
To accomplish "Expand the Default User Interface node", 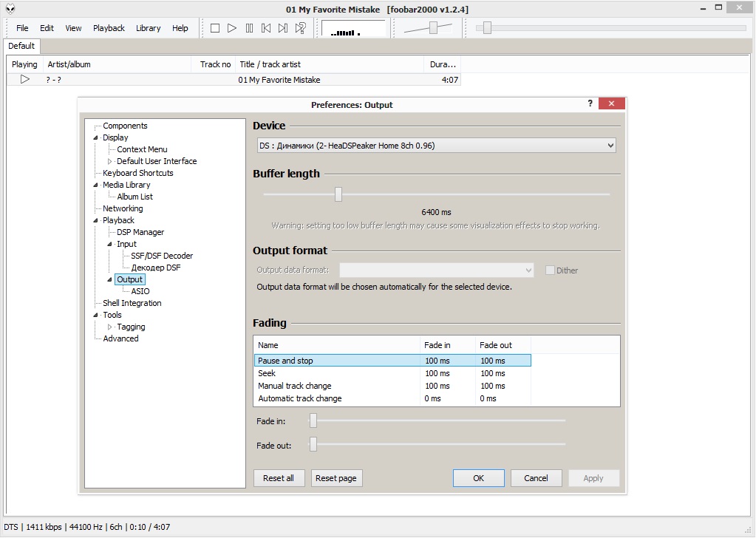I will tap(109, 161).
